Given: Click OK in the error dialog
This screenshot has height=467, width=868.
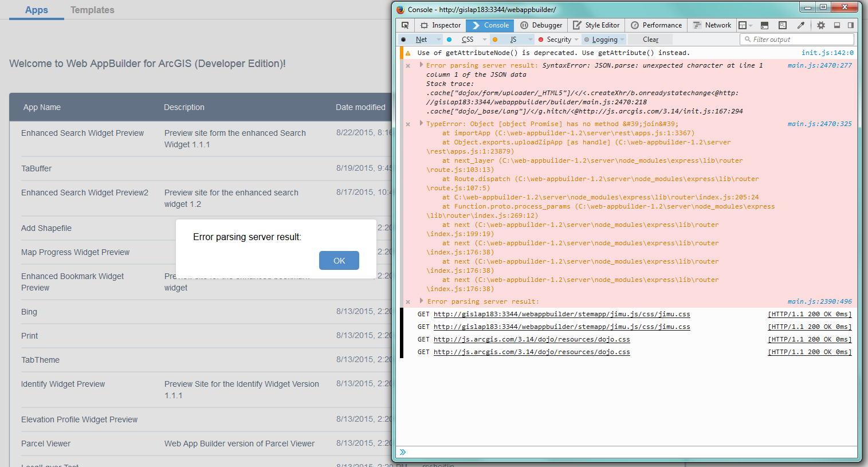Looking at the screenshot, I should click(x=339, y=261).
